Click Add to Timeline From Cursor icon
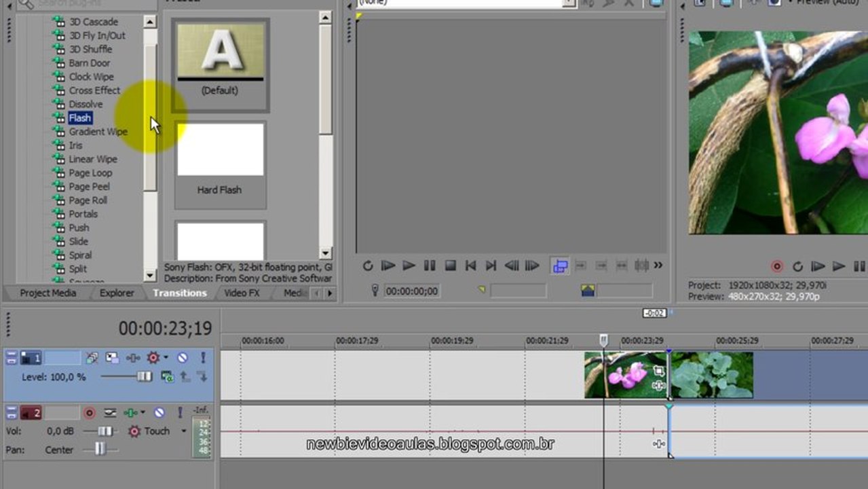This screenshot has width=868, height=489. (581, 266)
